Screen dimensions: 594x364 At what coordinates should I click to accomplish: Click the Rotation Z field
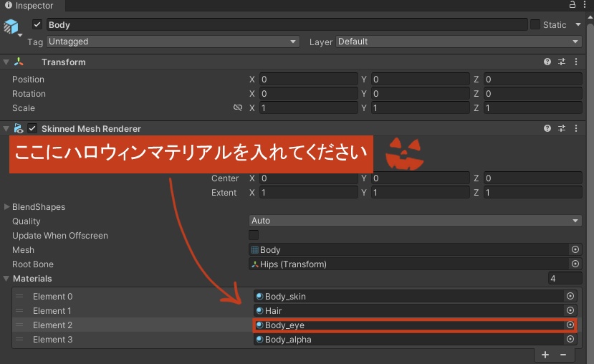pyautogui.click(x=532, y=94)
